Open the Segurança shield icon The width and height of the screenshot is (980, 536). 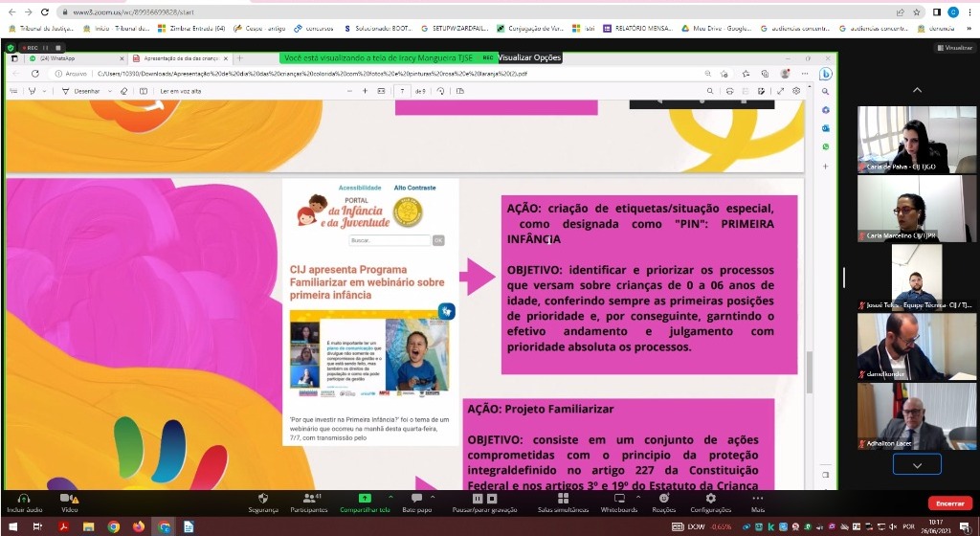click(263, 499)
